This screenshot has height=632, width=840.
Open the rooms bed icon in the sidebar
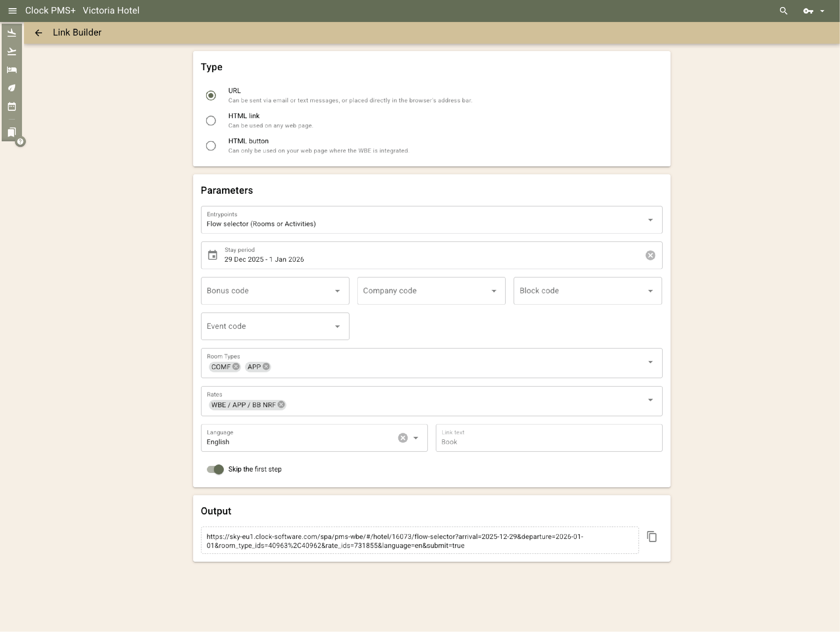pyautogui.click(x=11, y=70)
